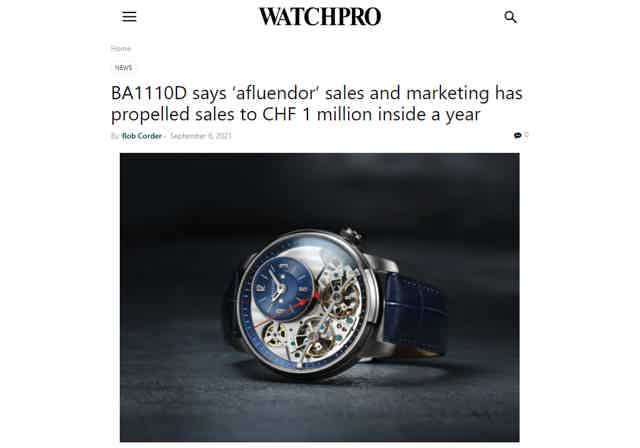Click the 'By' label before author name
The image size is (640, 448).
pyautogui.click(x=115, y=136)
